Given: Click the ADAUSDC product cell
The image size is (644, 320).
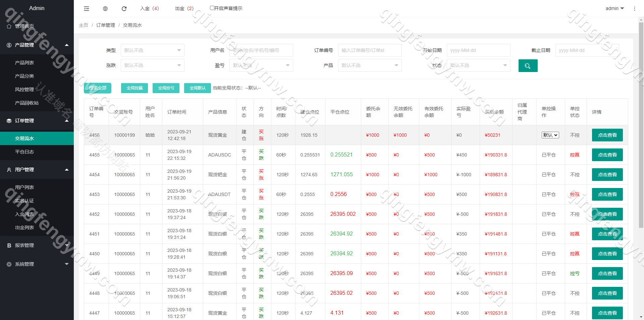Looking at the screenshot, I should click(220, 155).
